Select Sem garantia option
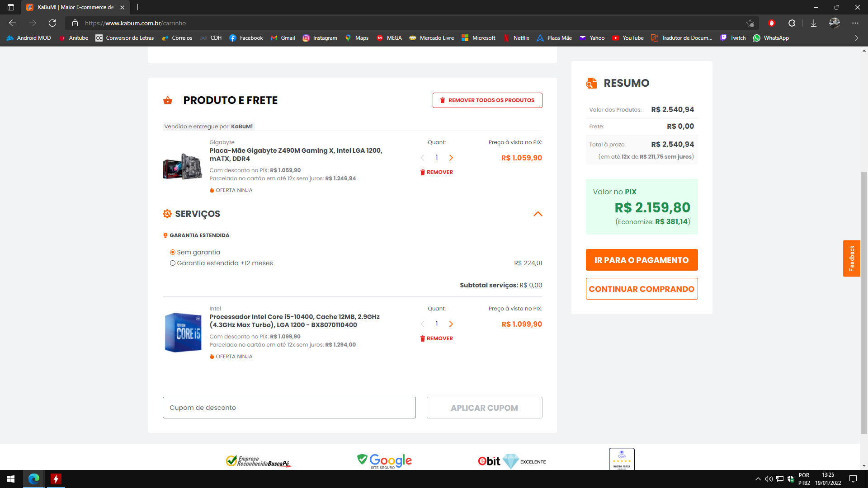The image size is (868, 488). pyautogui.click(x=195, y=252)
